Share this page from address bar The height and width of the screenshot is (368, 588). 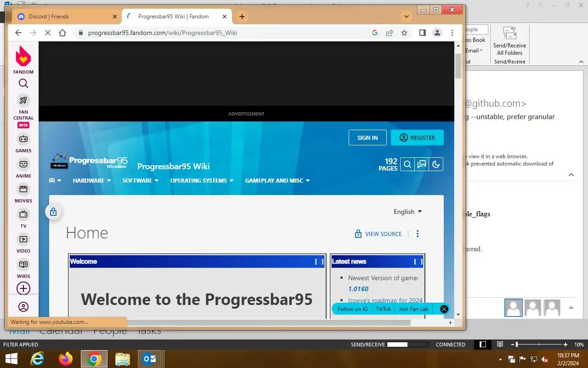(390, 33)
